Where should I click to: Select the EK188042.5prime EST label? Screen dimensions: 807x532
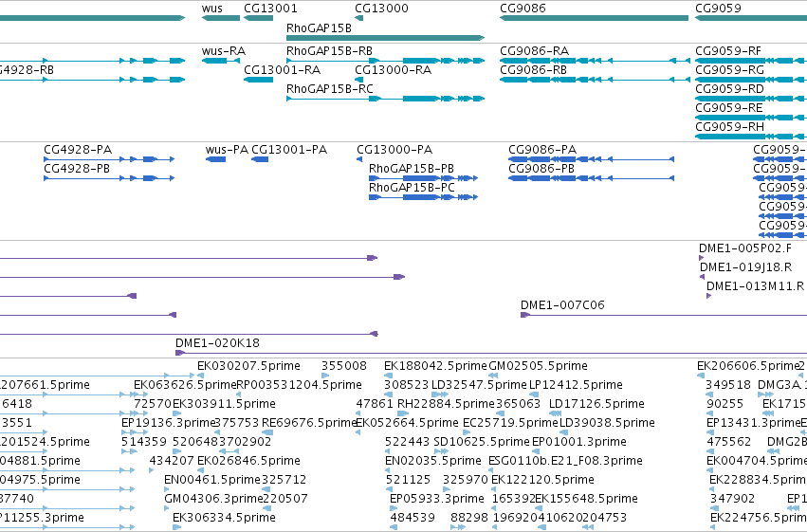[435, 366]
